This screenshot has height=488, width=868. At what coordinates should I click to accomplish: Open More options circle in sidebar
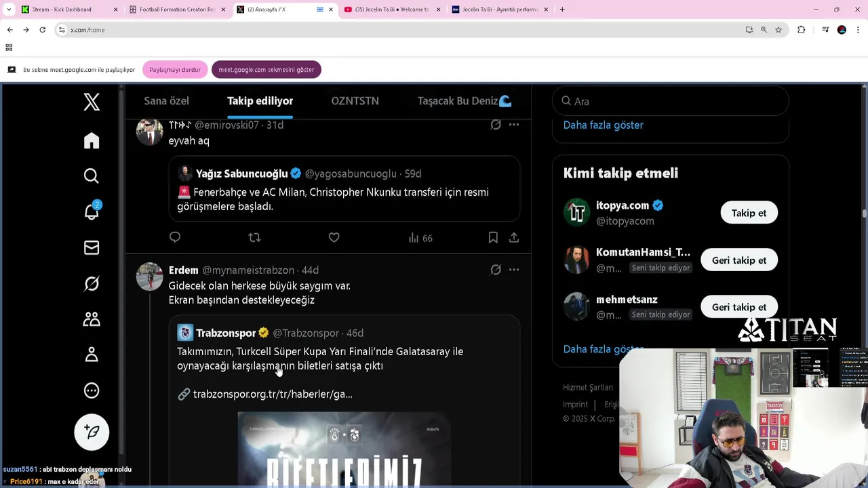pyautogui.click(x=92, y=390)
